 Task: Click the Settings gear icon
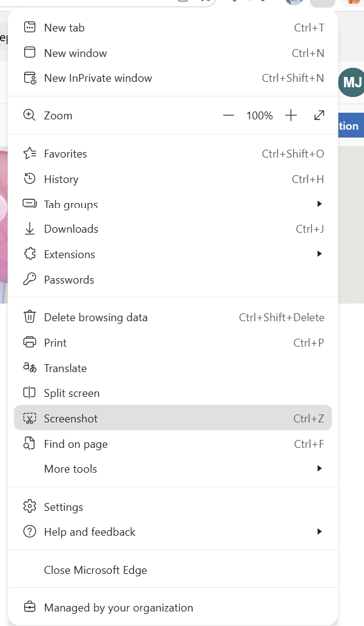(x=30, y=506)
